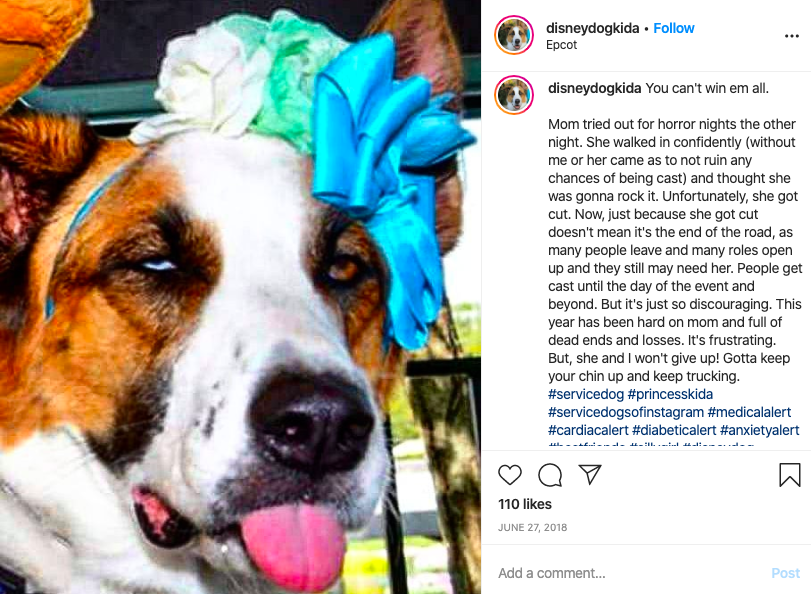Screen dimensions: 811x594
Task: Click disneydogkida username in header
Action: click(x=592, y=28)
